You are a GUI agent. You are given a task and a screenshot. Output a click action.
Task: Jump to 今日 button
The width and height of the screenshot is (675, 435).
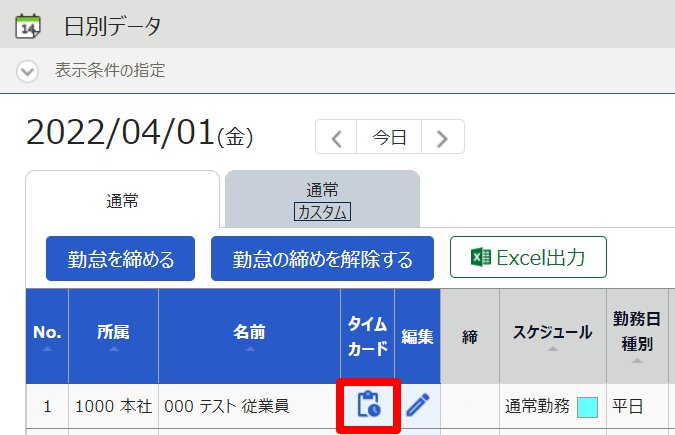[389, 137]
